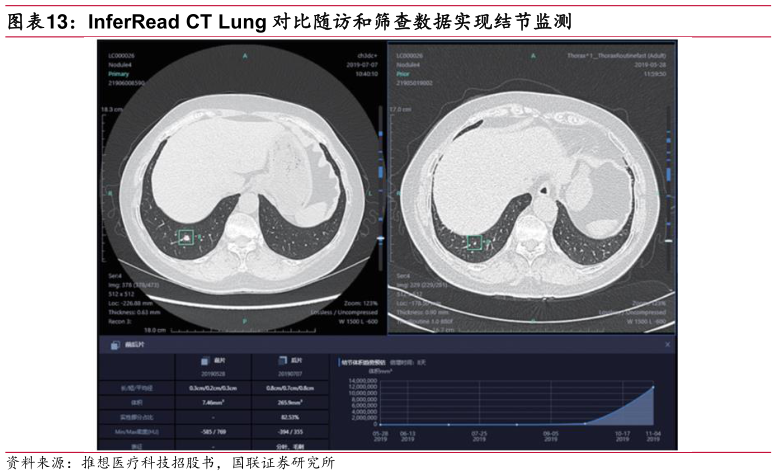The height and width of the screenshot is (476, 777).
Task: Click the 2019-07-07 date on primary CT
Action: [x=362, y=65]
